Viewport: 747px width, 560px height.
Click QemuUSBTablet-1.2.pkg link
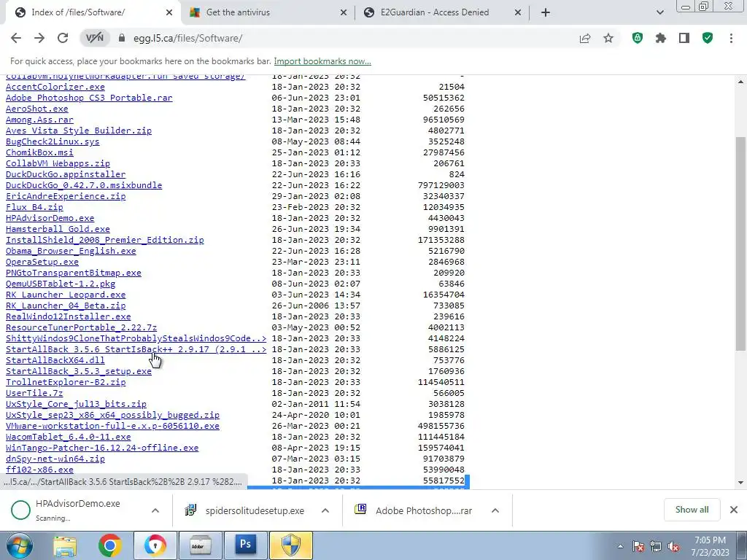(61, 284)
